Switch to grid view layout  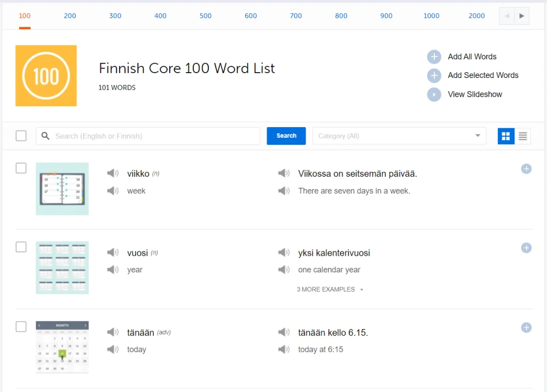coord(505,136)
